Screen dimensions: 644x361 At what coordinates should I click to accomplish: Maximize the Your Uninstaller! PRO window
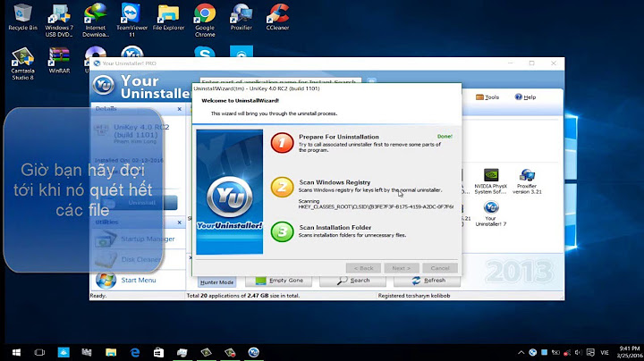[x=532, y=63]
